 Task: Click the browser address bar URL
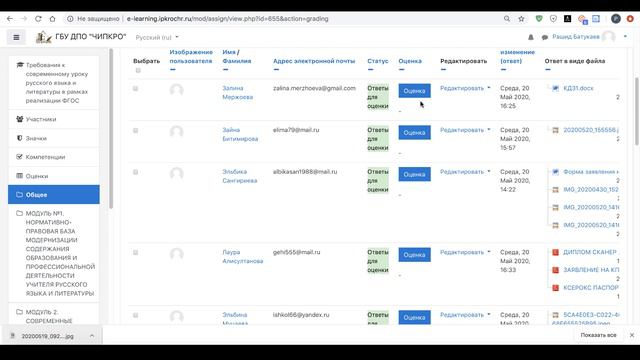pyautogui.click(x=227, y=19)
